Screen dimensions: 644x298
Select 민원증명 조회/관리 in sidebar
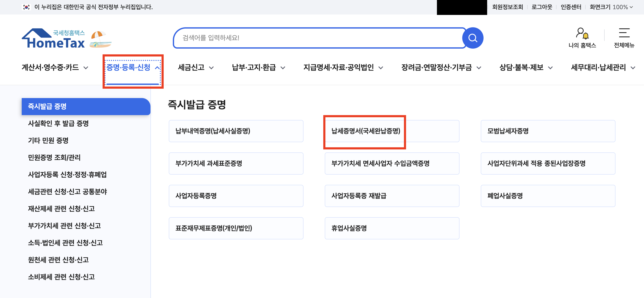(x=54, y=157)
